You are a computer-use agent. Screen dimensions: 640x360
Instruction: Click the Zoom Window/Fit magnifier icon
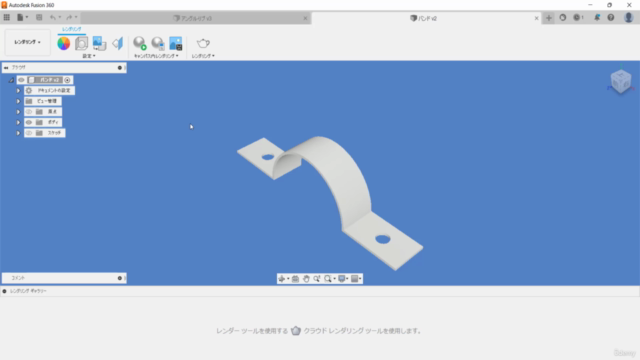[x=328, y=279]
